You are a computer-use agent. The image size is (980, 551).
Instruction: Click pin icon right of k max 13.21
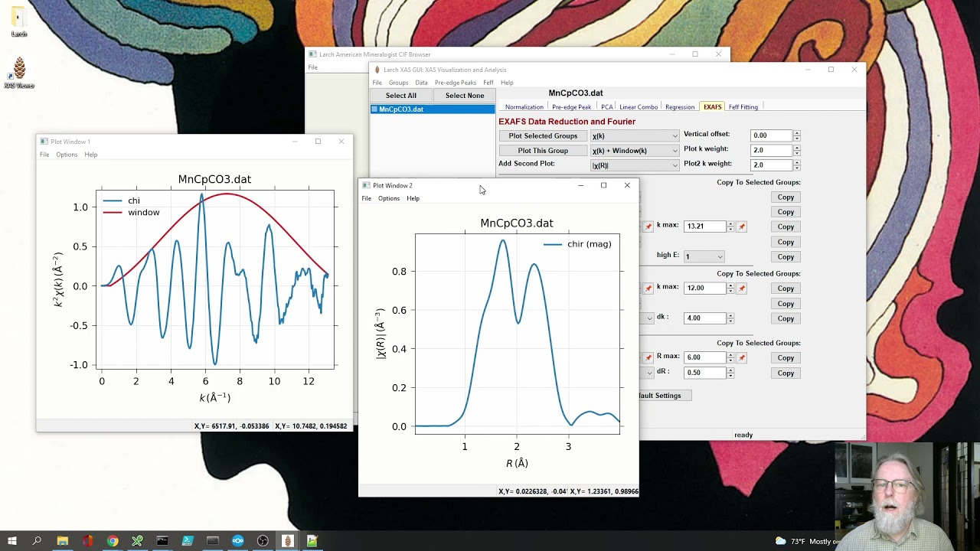click(x=742, y=227)
